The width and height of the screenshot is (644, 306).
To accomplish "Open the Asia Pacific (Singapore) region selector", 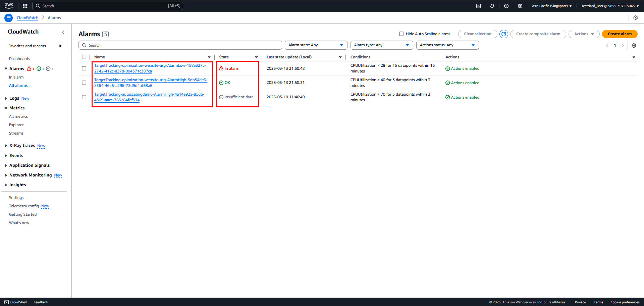I will 552,6.
